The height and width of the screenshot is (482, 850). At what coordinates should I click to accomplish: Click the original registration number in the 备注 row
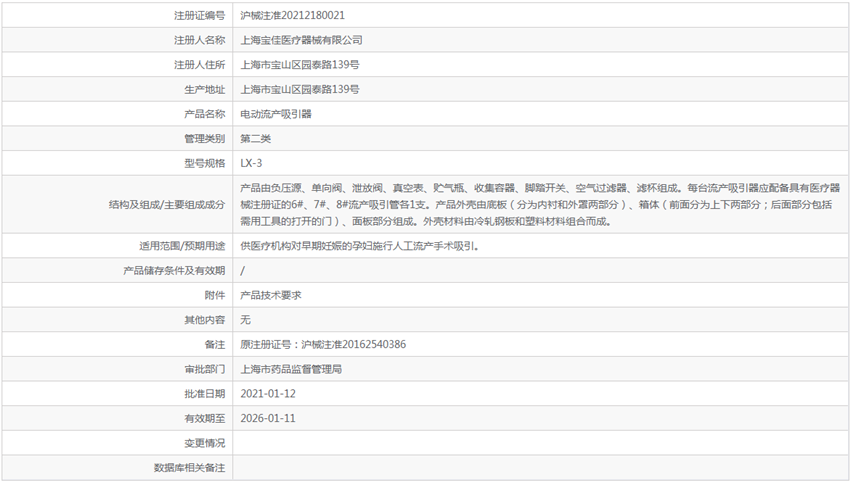coord(324,344)
